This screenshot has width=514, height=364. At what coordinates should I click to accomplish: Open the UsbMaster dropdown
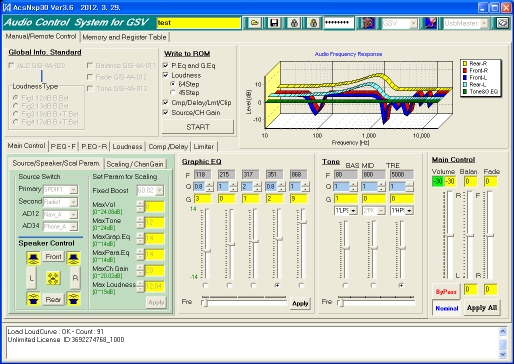(484, 23)
